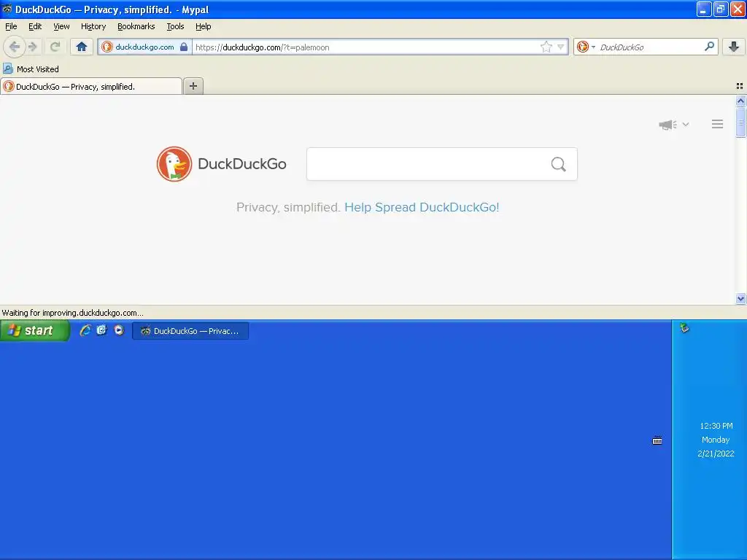Follow the Help Spread DuckDuckGo! link
The height and width of the screenshot is (560, 747).
(422, 207)
